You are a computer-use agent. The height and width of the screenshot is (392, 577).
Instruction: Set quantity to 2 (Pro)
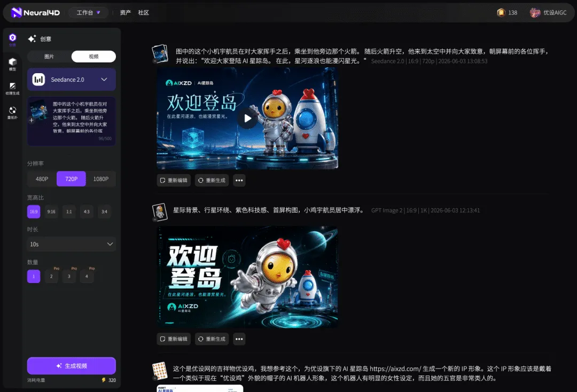tap(51, 276)
